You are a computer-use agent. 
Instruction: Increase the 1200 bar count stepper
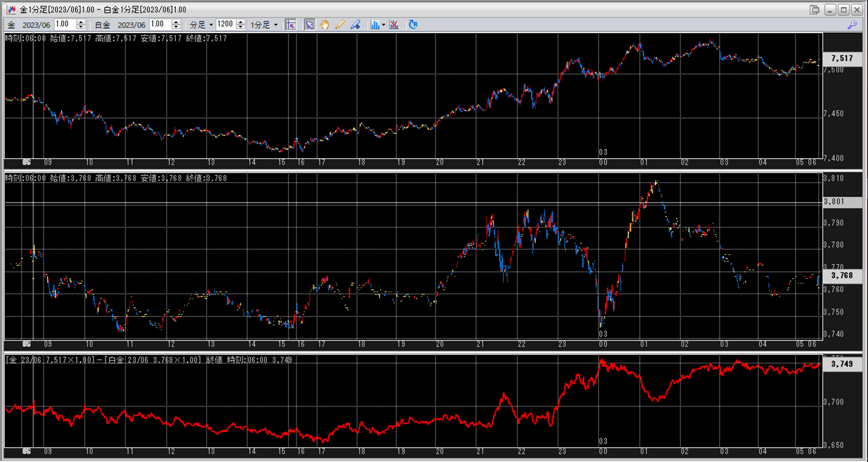[241, 22]
